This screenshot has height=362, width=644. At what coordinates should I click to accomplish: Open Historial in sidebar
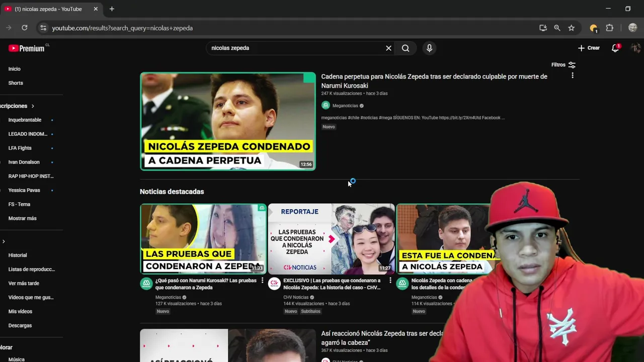click(x=18, y=255)
